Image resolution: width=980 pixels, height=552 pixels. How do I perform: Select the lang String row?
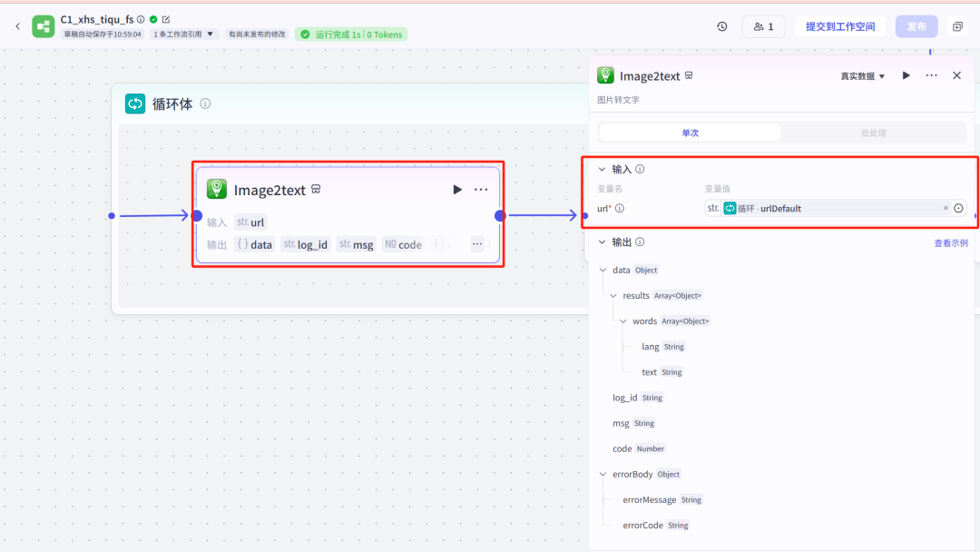point(663,346)
